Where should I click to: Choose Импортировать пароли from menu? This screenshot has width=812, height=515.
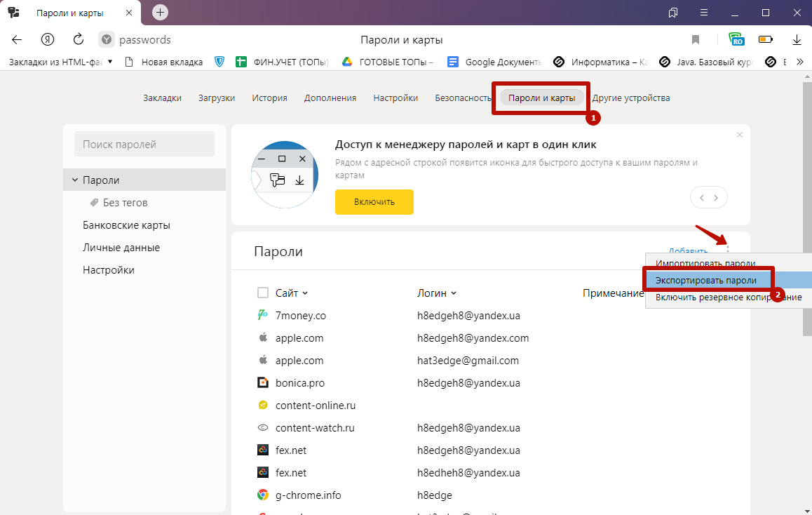click(x=705, y=264)
